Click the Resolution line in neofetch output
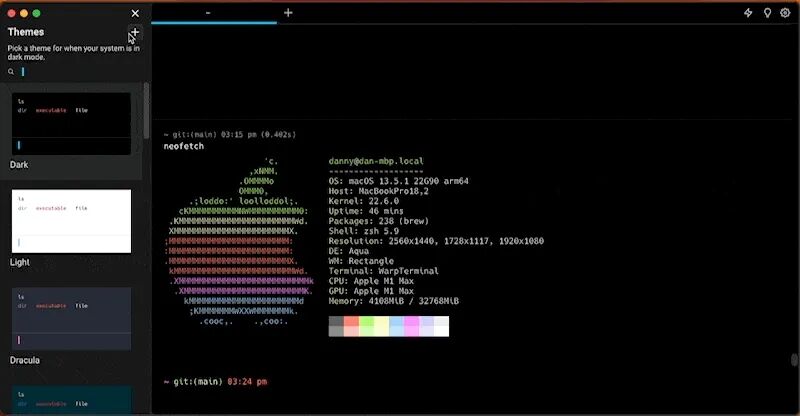The image size is (800, 416). tap(436, 241)
